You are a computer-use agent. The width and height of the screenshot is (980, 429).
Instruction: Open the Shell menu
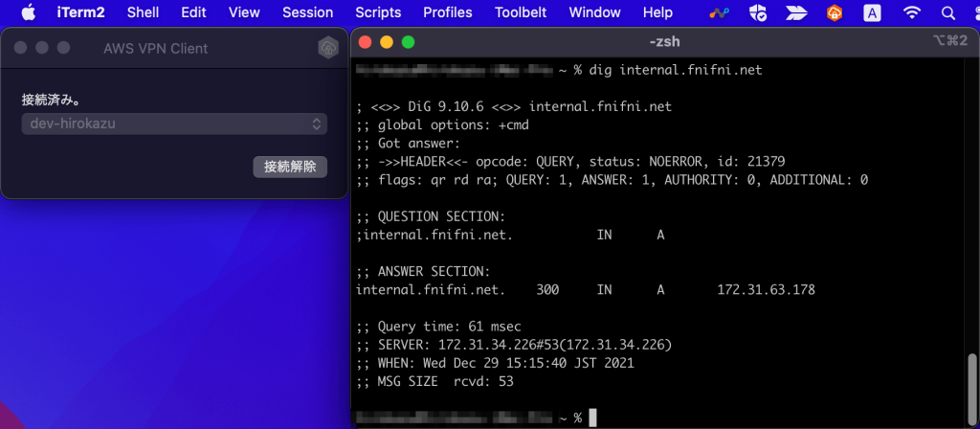(144, 12)
